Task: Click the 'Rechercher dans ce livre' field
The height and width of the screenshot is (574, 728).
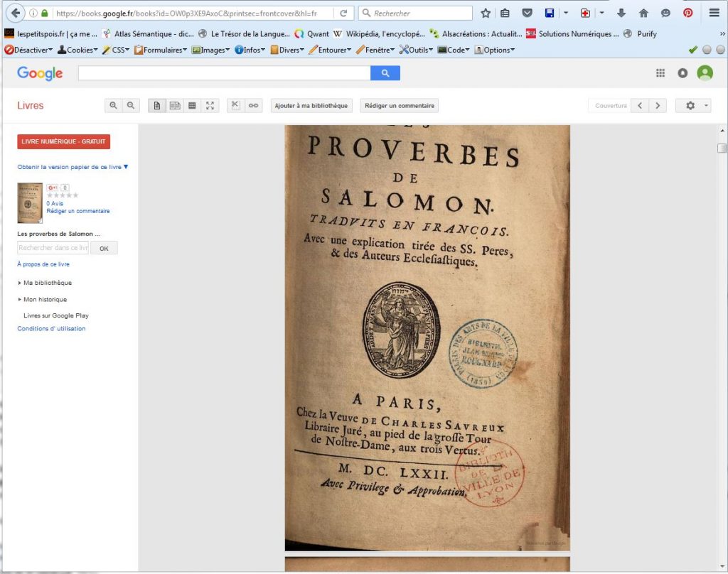Action: pyautogui.click(x=53, y=248)
